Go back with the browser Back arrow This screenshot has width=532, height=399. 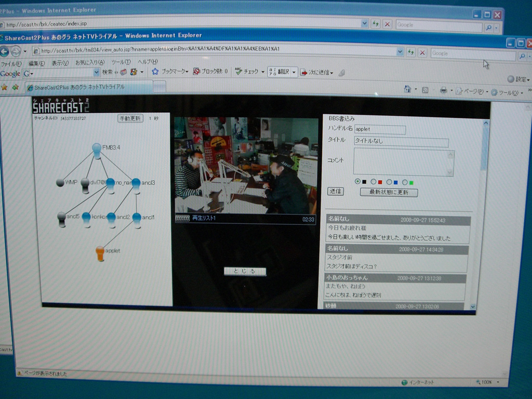(x=4, y=51)
